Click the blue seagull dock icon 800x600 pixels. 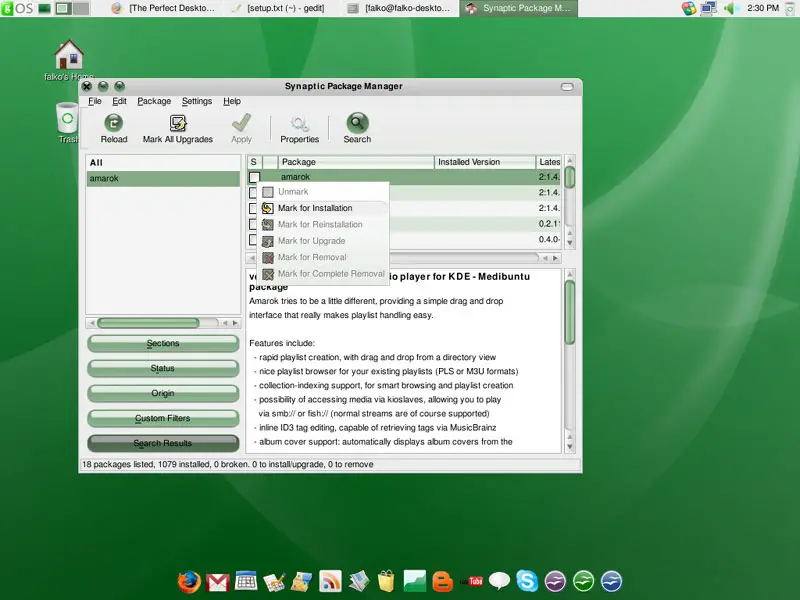pyautogui.click(x=611, y=581)
